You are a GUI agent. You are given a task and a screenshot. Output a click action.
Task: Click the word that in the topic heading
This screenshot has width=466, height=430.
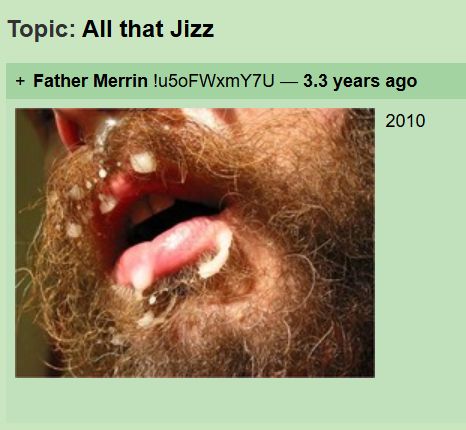click(141, 29)
